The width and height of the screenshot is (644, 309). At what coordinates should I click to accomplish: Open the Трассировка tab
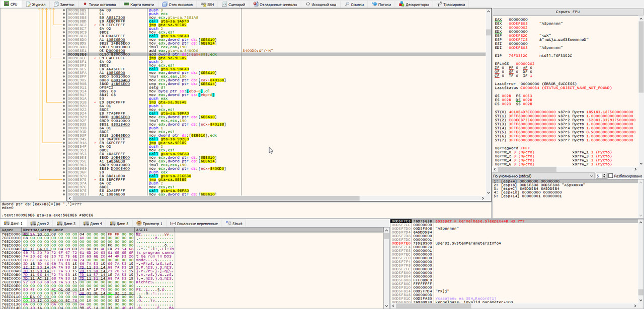click(x=451, y=4)
